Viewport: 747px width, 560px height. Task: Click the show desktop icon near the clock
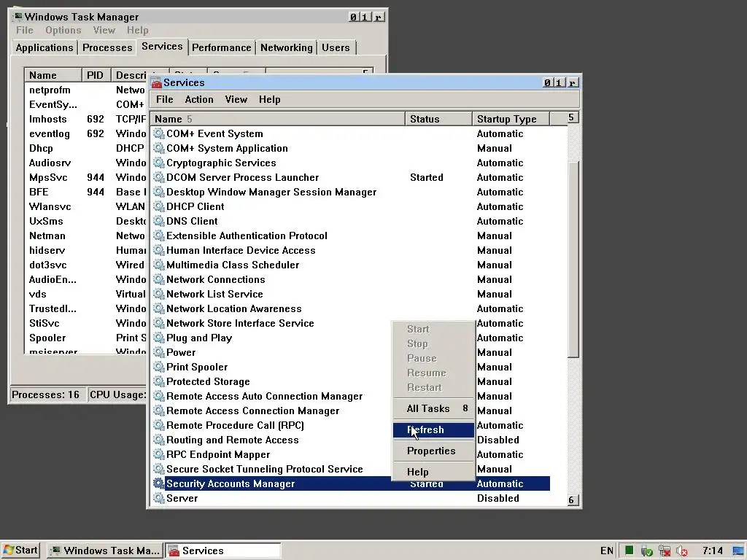click(x=738, y=551)
